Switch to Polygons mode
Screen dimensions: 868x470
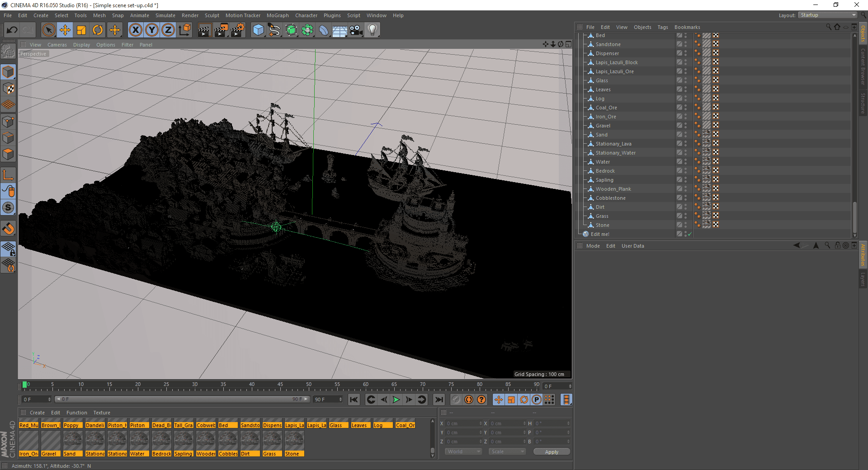coord(8,154)
